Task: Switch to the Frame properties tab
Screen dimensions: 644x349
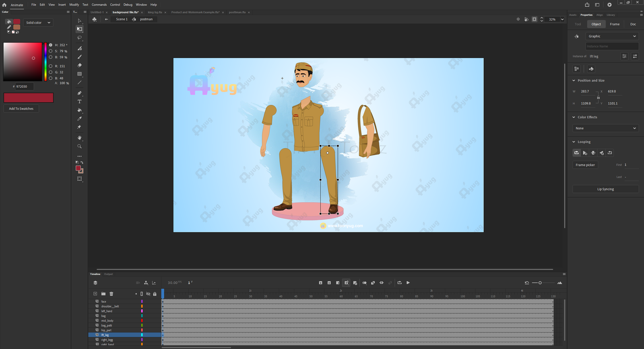Action: coord(615,24)
